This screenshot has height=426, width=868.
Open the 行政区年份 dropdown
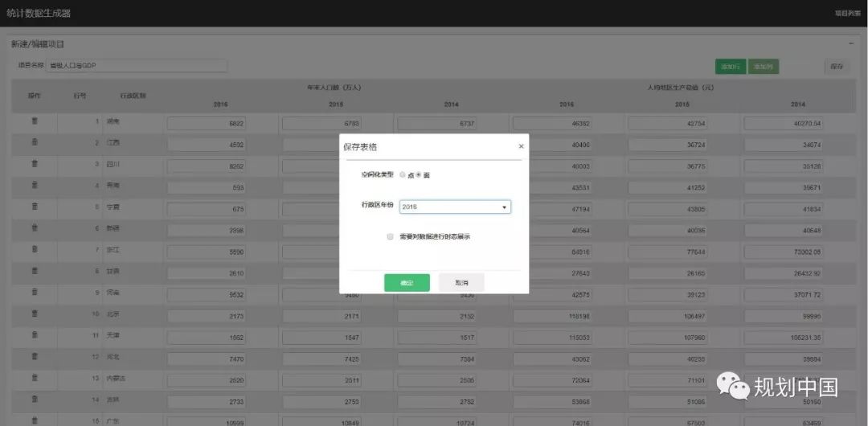(455, 207)
